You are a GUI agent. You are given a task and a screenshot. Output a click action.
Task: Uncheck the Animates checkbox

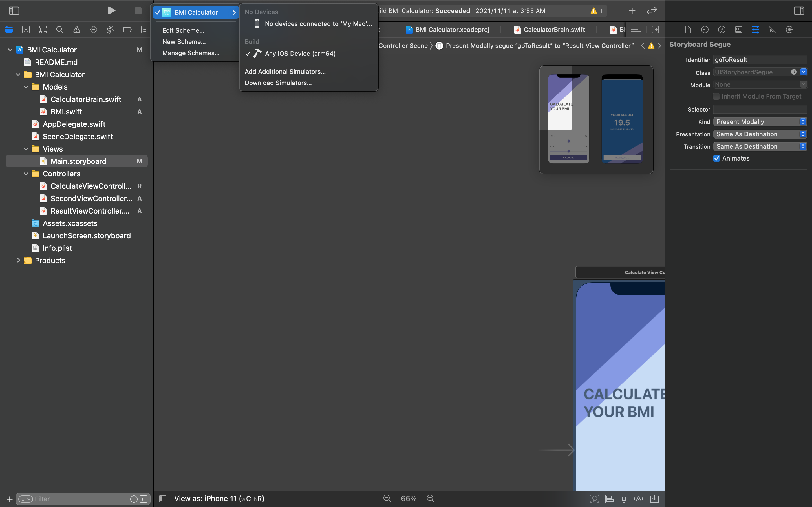(x=716, y=158)
